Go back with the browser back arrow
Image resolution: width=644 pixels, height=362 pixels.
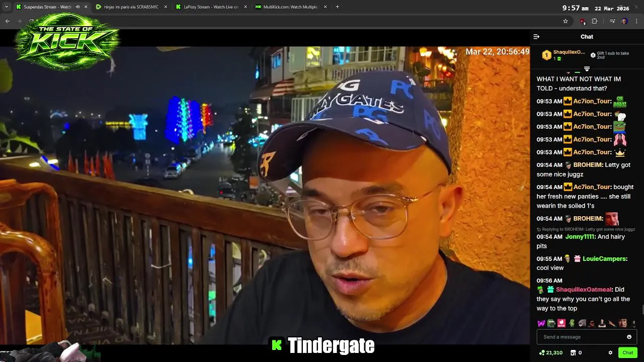tap(7, 21)
